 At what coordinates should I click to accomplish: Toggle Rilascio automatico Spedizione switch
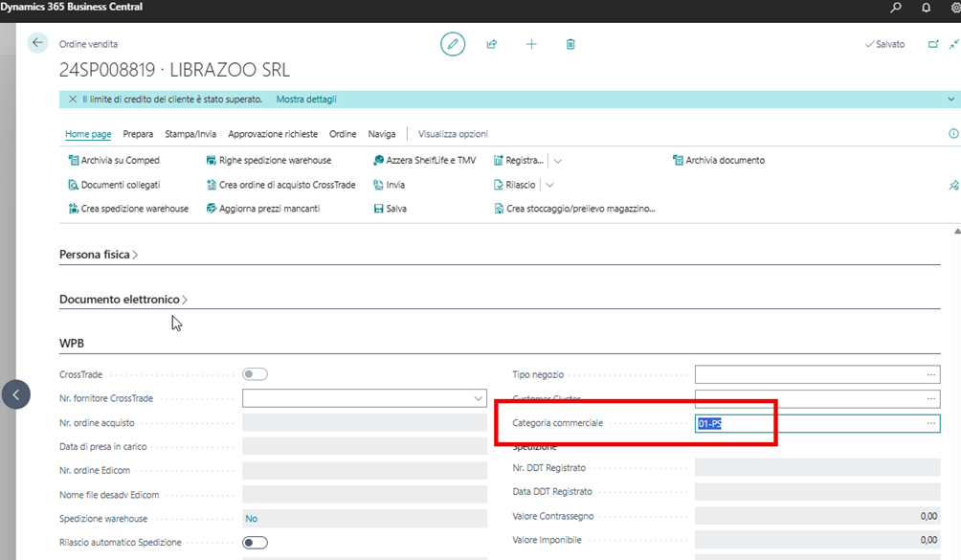pyautogui.click(x=255, y=542)
